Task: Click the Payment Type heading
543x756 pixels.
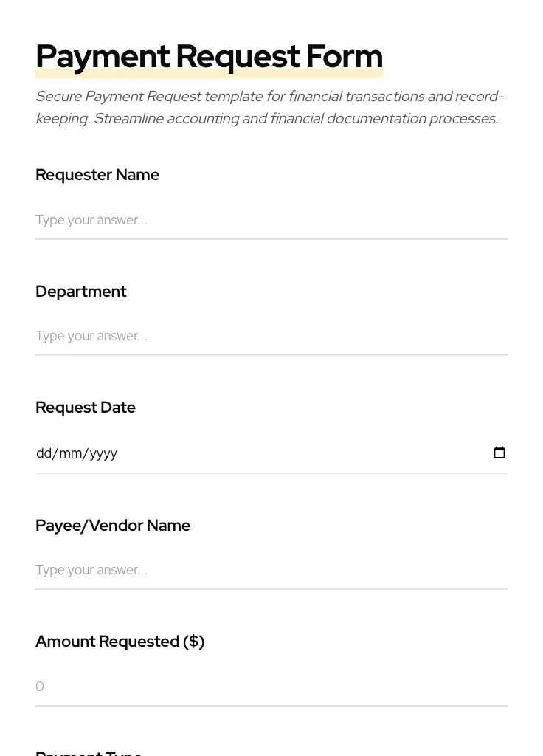Action: click(x=89, y=752)
